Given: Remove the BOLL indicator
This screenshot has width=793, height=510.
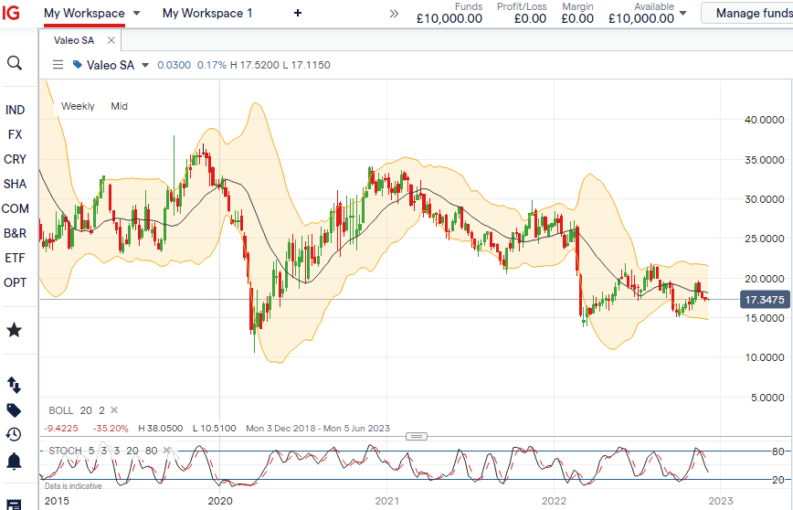Looking at the screenshot, I should [114, 410].
